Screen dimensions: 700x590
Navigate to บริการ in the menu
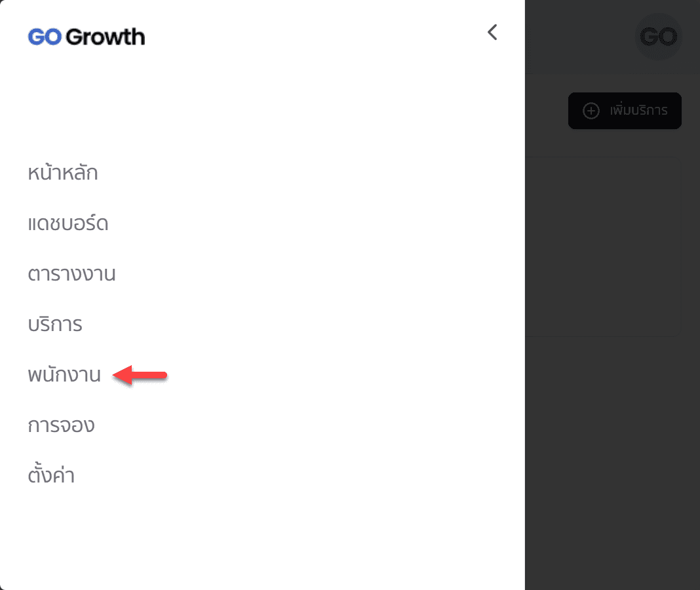pos(55,324)
